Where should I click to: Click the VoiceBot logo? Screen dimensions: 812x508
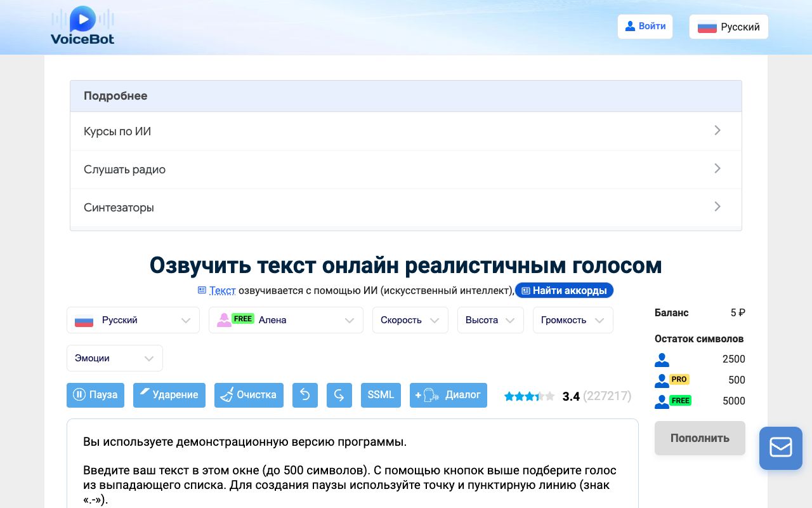click(82, 25)
